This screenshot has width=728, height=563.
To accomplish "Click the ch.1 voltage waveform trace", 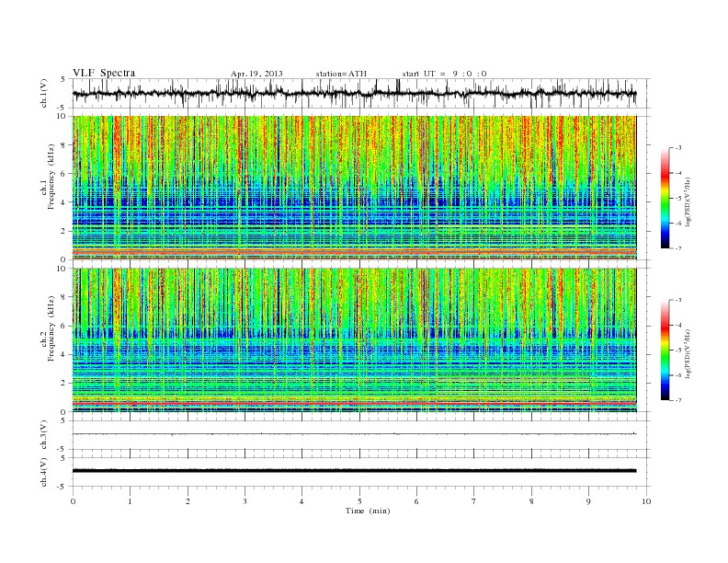I will tap(354, 93).
